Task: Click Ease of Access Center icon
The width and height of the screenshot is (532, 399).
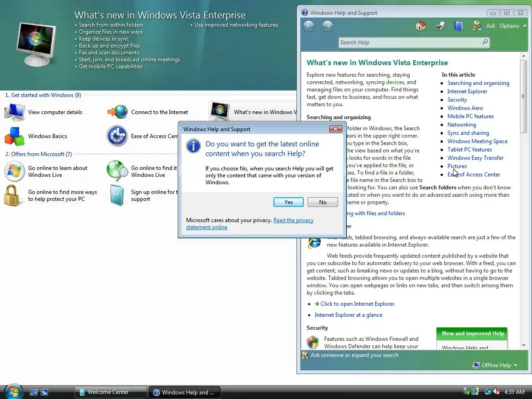Action: click(117, 136)
